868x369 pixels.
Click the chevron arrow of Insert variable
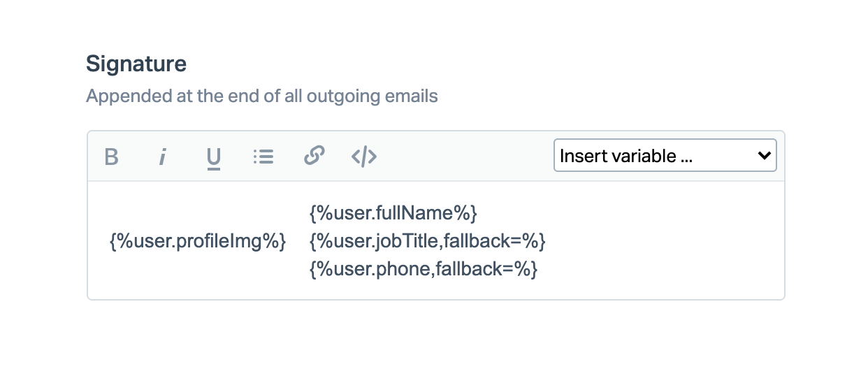click(763, 156)
